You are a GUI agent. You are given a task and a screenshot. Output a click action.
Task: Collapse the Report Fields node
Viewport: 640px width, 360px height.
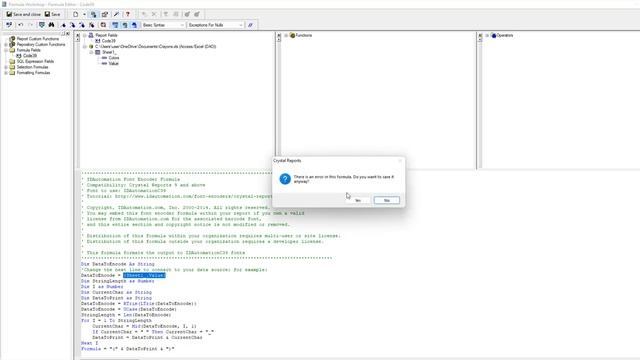point(85,36)
